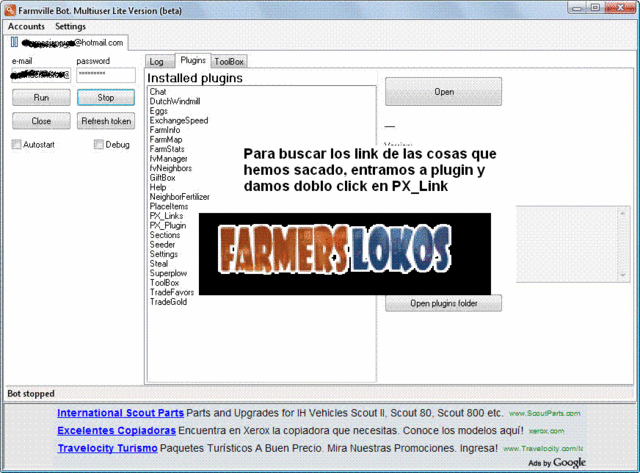Click the Open plugin button

pyautogui.click(x=444, y=92)
